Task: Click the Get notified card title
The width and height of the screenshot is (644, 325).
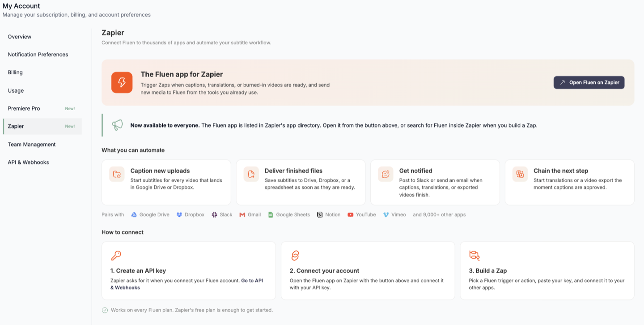Action: pyautogui.click(x=415, y=171)
